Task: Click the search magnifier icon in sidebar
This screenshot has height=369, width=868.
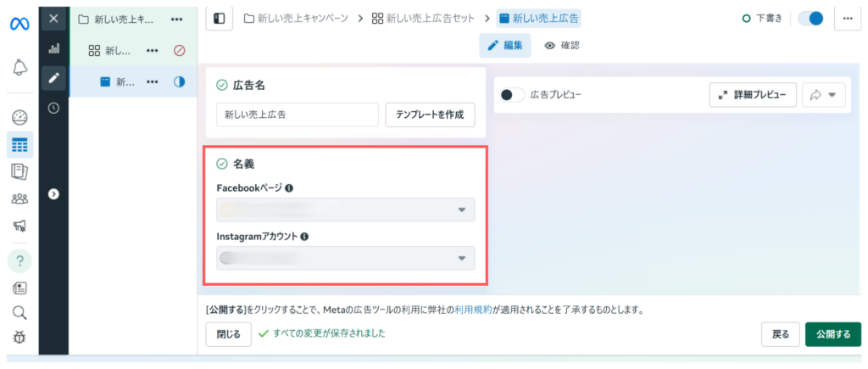Action: (x=19, y=312)
